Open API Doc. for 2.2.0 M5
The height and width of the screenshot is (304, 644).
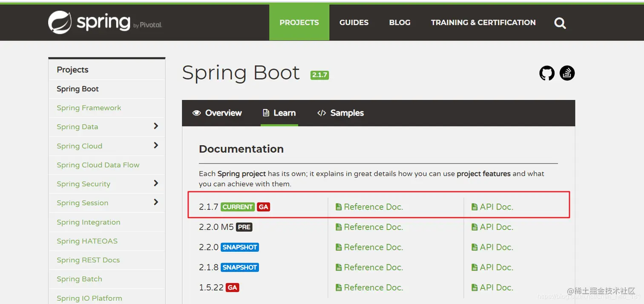[x=492, y=227]
